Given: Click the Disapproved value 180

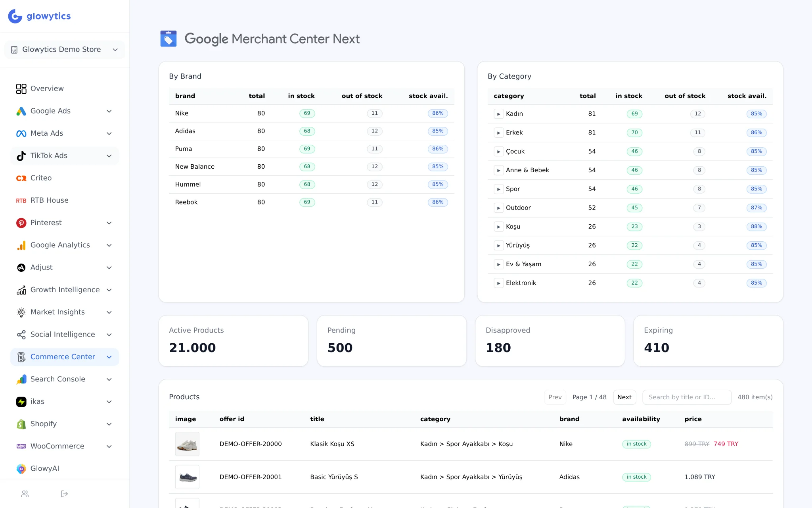Looking at the screenshot, I should (498, 348).
